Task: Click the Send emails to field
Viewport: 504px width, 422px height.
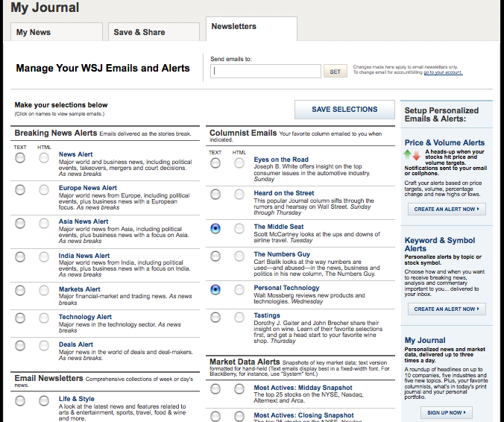Action: [265, 71]
